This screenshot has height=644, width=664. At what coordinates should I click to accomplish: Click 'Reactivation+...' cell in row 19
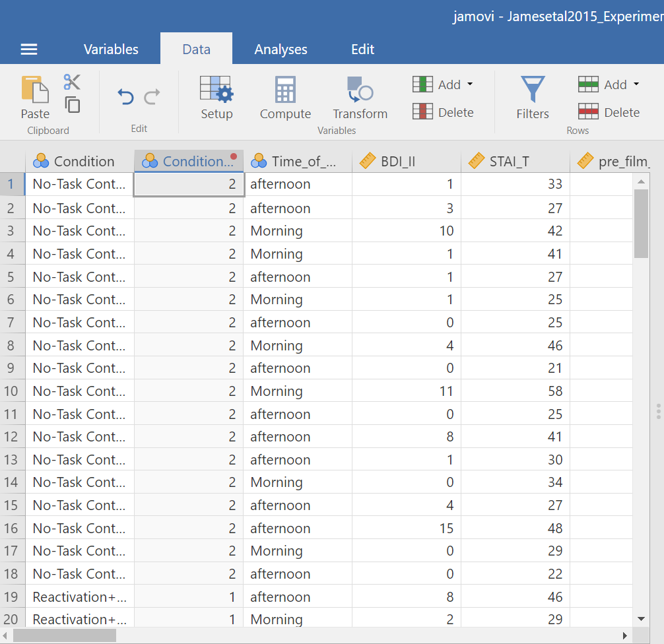(80, 596)
